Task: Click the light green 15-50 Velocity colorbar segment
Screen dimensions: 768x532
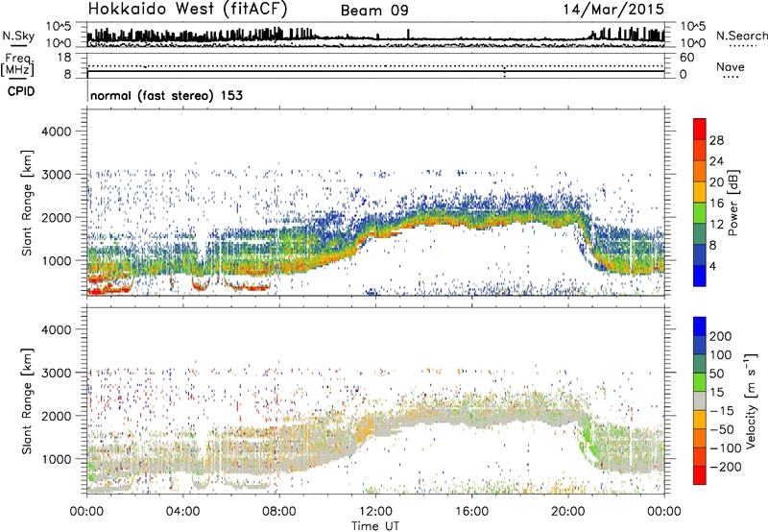Action: (x=700, y=382)
